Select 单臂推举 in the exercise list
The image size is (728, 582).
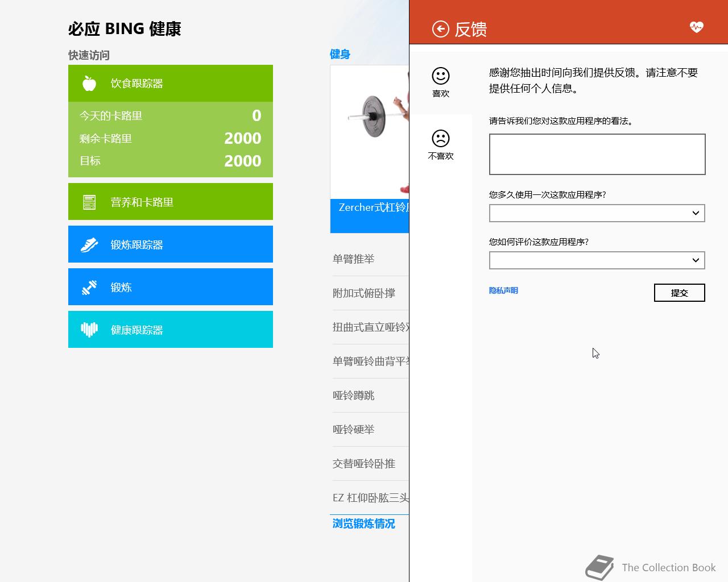click(x=371, y=259)
